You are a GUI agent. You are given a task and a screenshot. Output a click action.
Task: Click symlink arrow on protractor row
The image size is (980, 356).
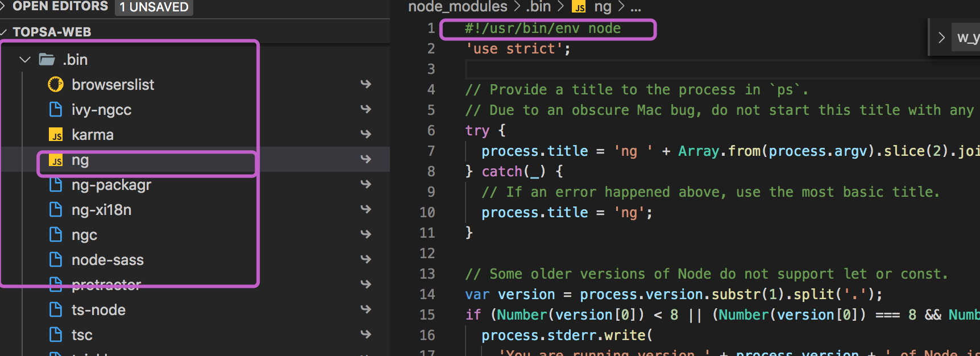coord(366,284)
